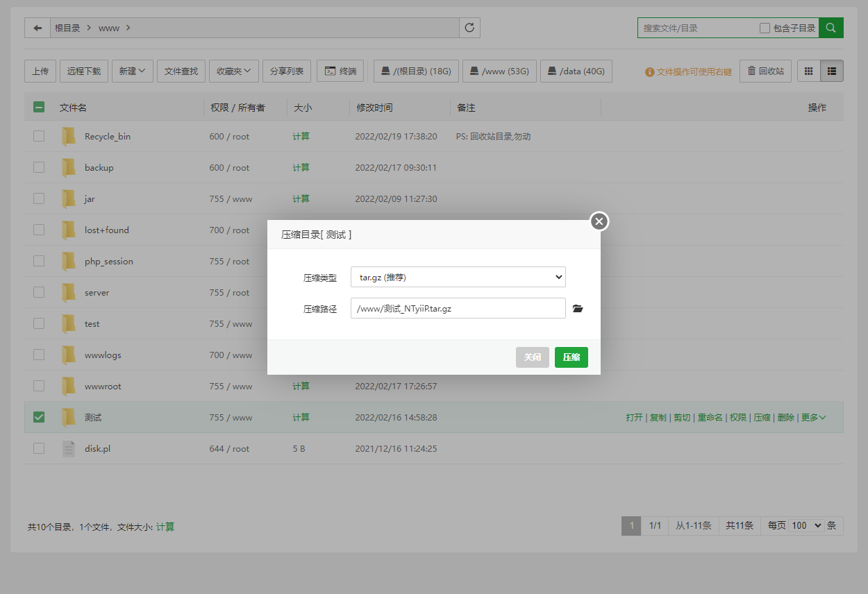
Task: Click the compression path input field
Action: pyautogui.click(x=458, y=309)
